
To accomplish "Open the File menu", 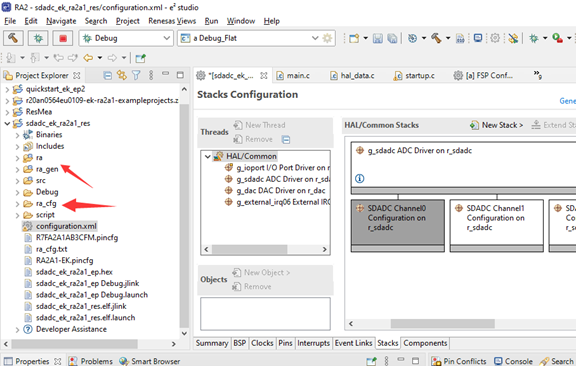I will [10, 21].
